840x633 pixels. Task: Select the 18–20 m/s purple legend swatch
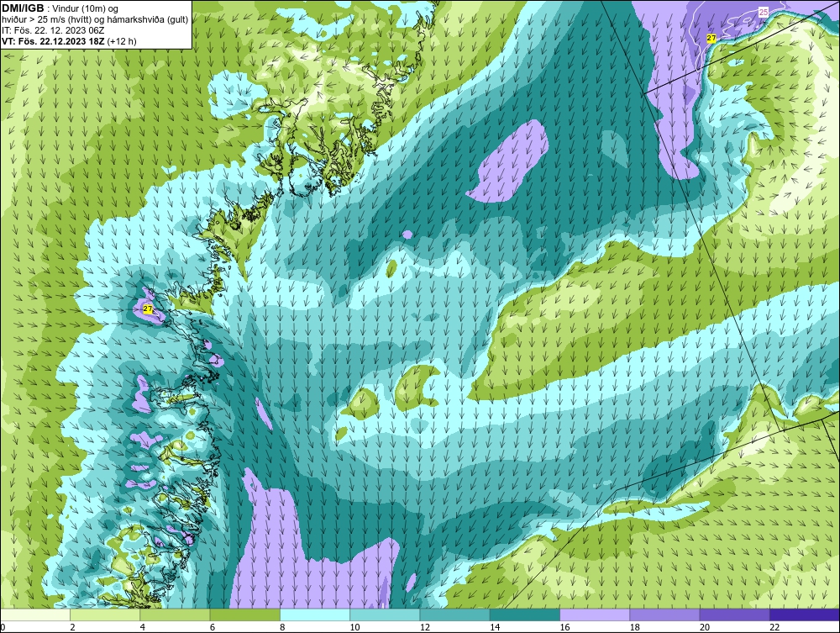pyautogui.click(x=664, y=615)
